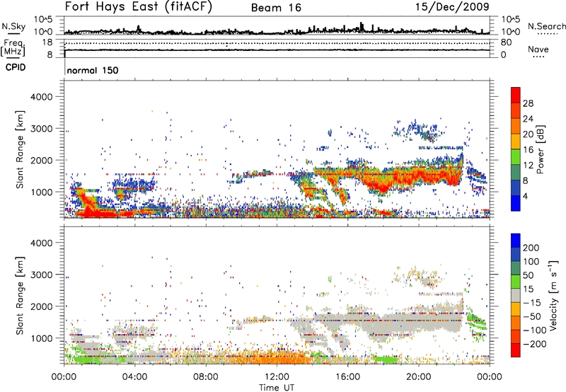Click the "12" label on Power colorbar
This screenshot has height=392, width=566.
[528, 166]
